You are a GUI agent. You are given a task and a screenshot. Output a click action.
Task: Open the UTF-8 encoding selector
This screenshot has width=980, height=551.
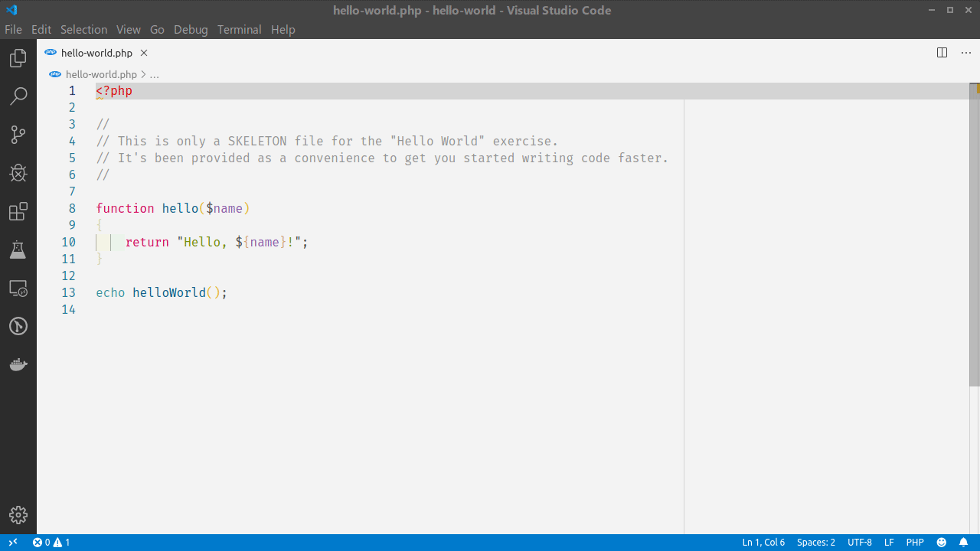coord(859,542)
